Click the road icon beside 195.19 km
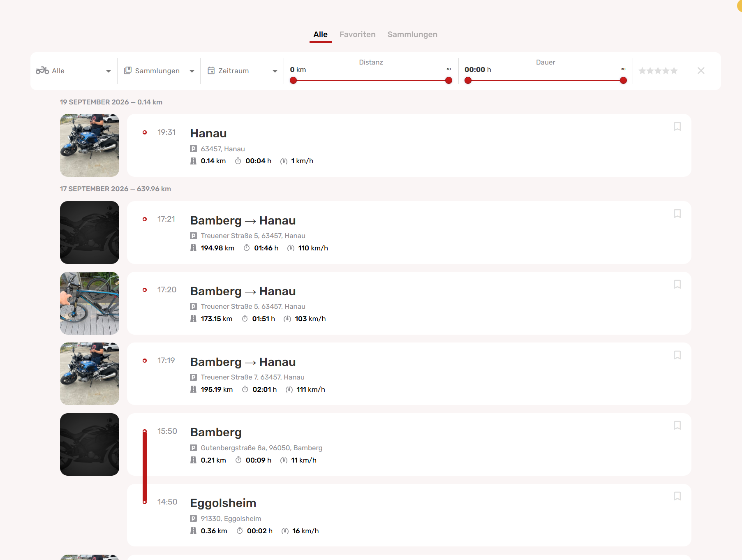 pos(193,389)
